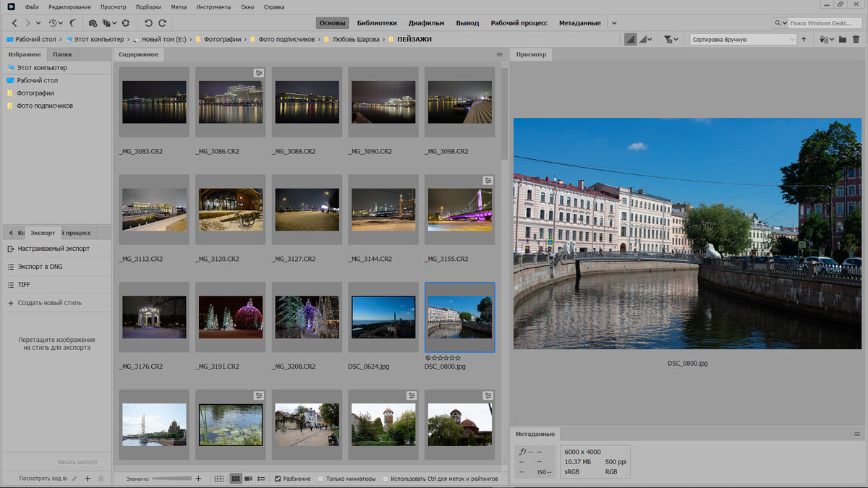Screen dimensions: 868x488
Task: Expand the filter by rating dropdown
Action: [671, 40]
